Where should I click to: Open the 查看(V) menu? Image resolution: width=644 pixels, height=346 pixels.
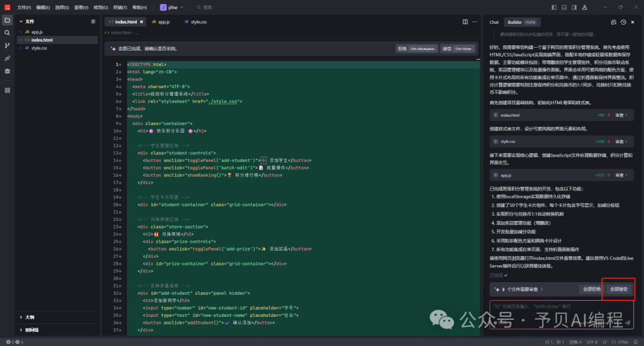(x=81, y=7)
